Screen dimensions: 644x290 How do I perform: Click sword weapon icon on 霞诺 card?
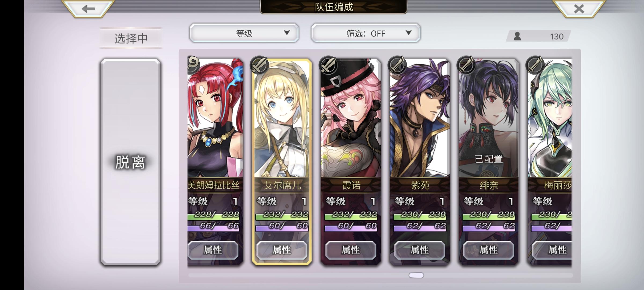(x=328, y=65)
